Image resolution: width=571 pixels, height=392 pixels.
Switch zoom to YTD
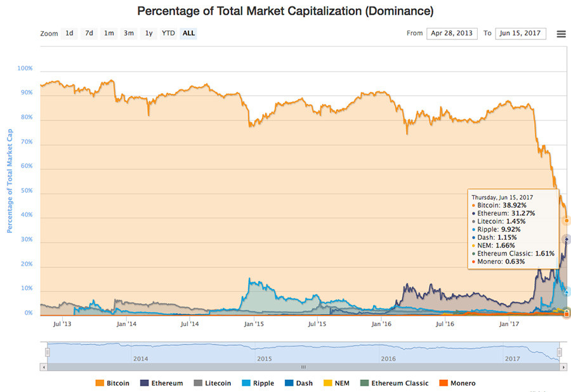[x=168, y=34]
